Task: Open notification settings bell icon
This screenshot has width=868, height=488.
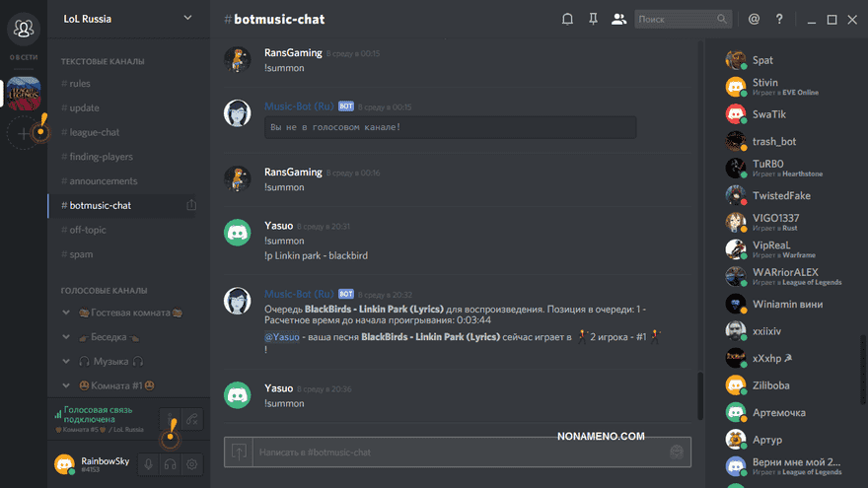Action: pos(567,20)
